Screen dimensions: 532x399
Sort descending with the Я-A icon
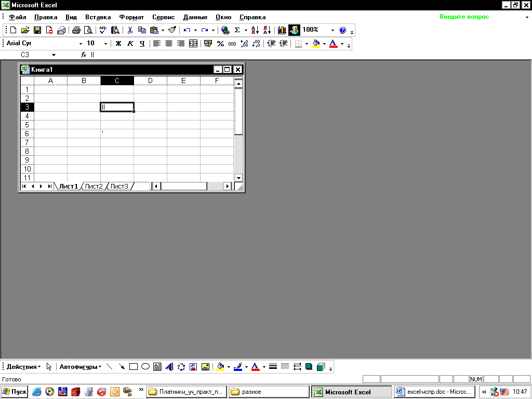click(267, 30)
